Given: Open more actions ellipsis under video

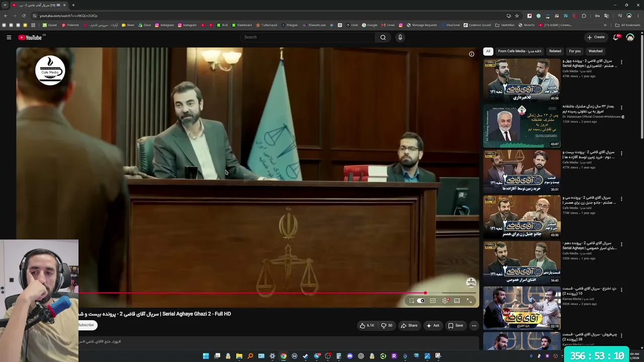Looking at the screenshot, I should [474, 325].
